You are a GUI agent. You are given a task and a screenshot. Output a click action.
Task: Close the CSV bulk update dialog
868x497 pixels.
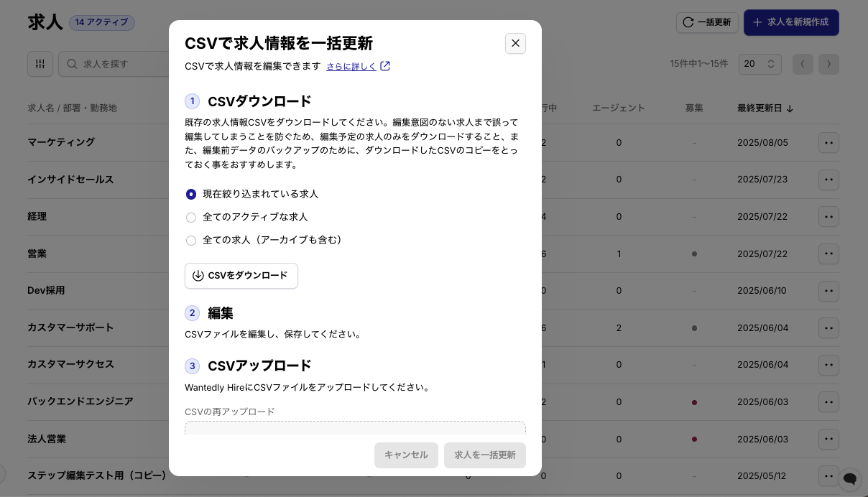click(515, 43)
